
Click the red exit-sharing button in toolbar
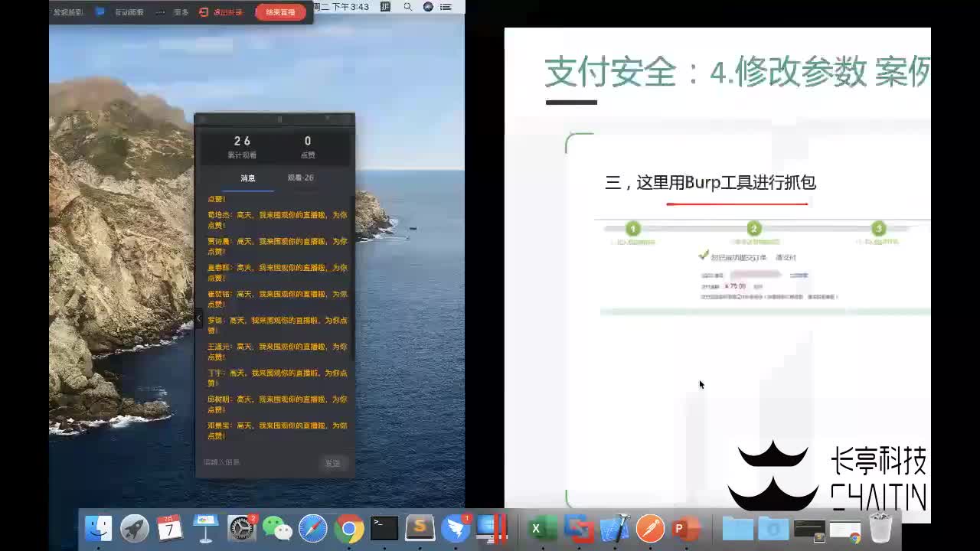pos(221,12)
